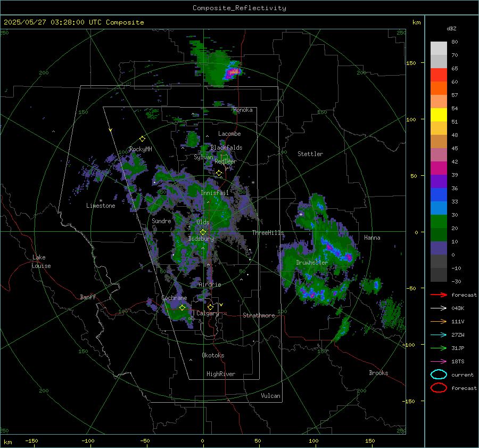479x448 pixels.
Task: Select the Lake Louise label
Action: [41, 262]
